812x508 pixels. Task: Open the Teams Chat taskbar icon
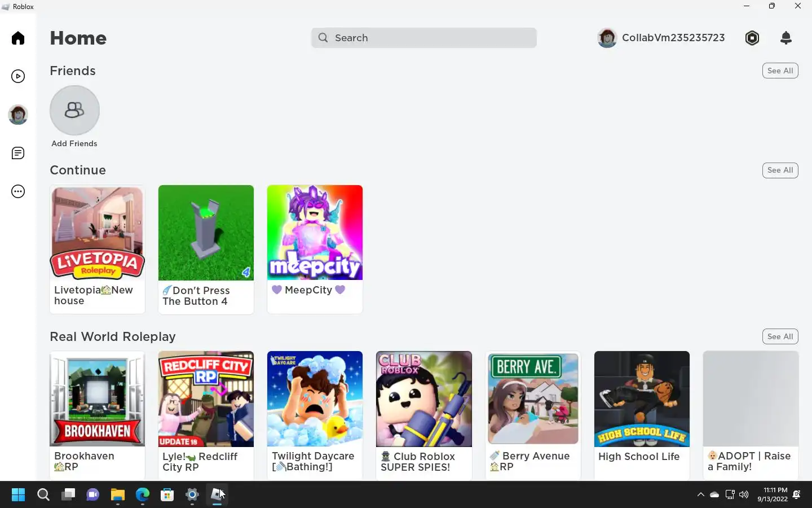[93, 495]
